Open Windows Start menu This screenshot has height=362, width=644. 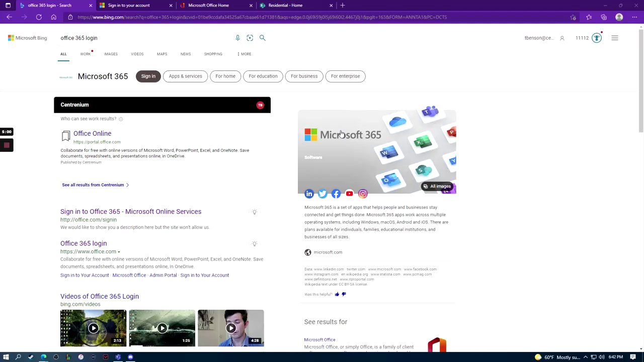tap(6, 357)
